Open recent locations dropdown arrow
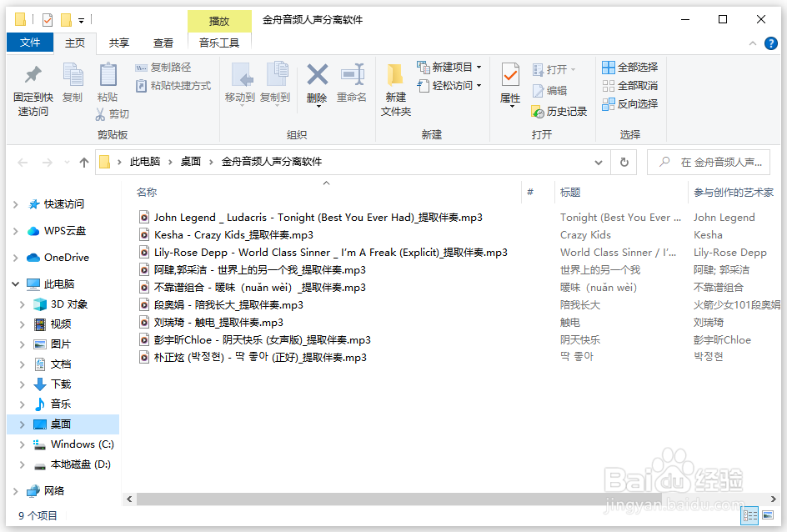The width and height of the screenshot is (787, 532). 67,162
